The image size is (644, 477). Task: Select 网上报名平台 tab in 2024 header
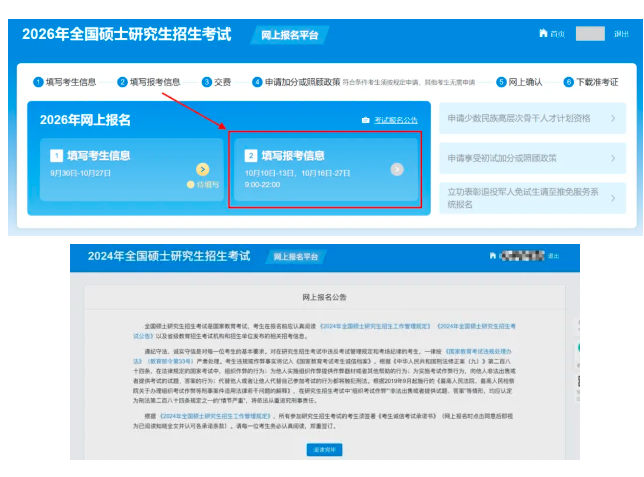(x=296, y=257)
